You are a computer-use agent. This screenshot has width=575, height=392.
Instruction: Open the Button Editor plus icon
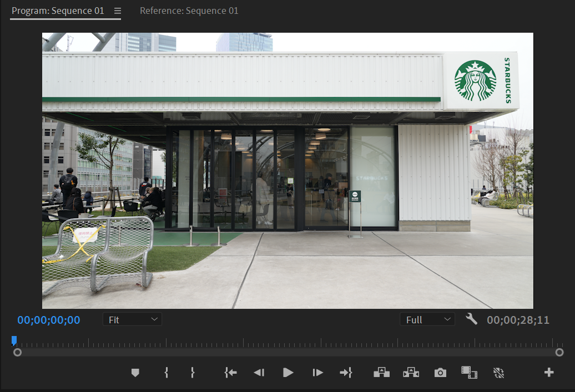coord(549,373)
